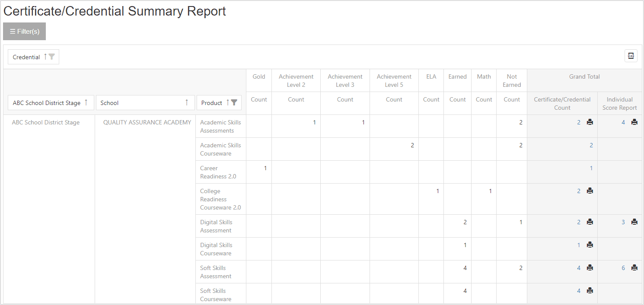Screen dimensions: 644x305
Task: Open individual score report count 3
Action: coord(623,222)
